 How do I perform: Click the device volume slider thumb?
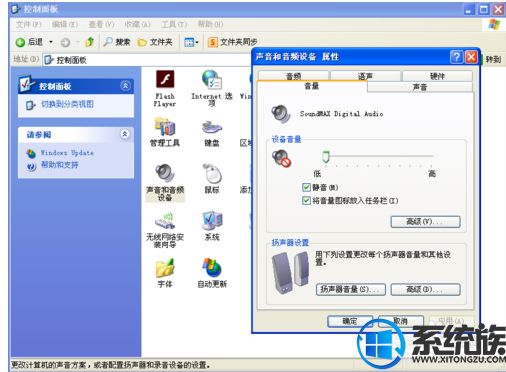(x=326, y=157)
